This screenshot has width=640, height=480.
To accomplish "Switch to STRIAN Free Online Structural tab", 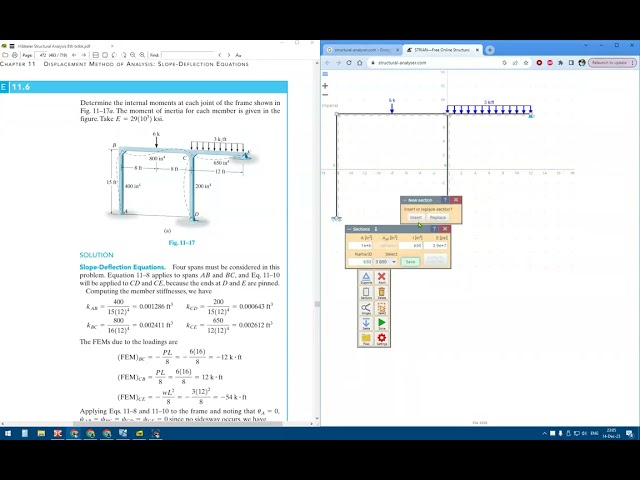I will (442, 50).
